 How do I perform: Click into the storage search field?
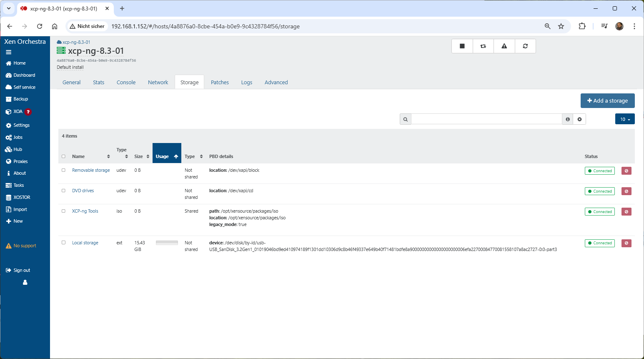(486, 119)
